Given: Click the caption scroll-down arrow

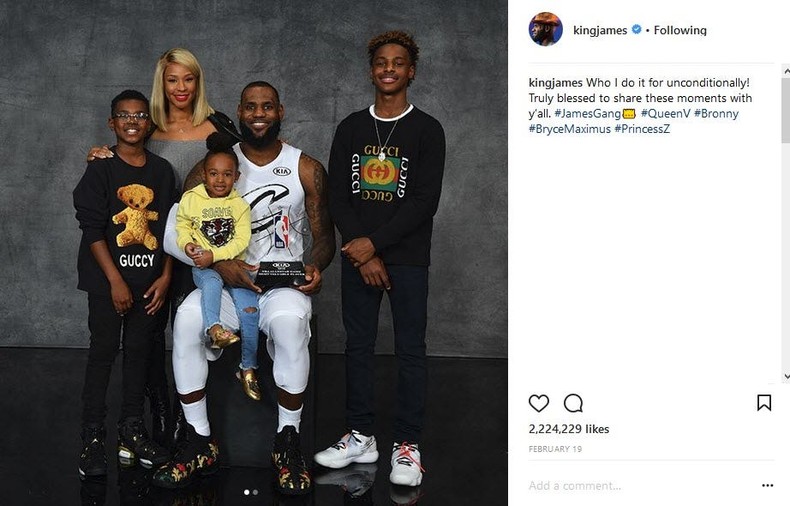Looking at the screenshot, I should [x=786, y=377].
